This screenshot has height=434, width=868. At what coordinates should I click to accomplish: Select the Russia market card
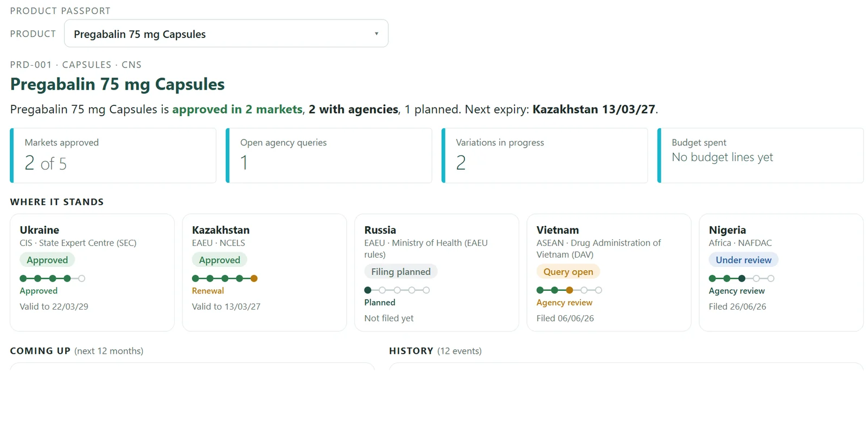coord(437,272)
